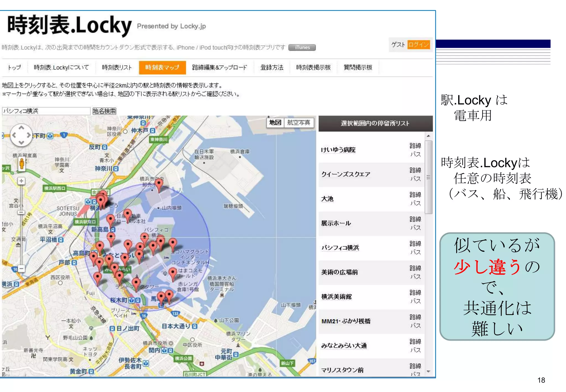Click the 日本大通り station icon on map
This screenshot has height=392, width=566.
(195, 326)
